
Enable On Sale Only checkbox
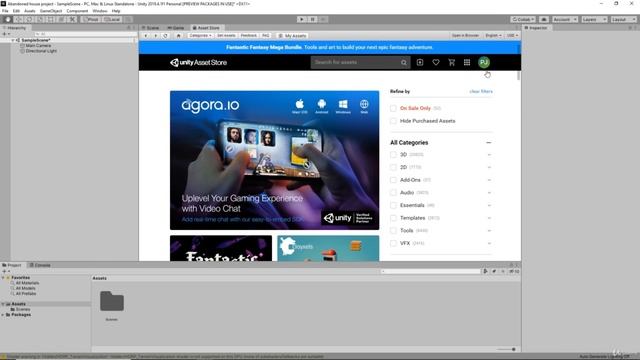pos(393,108)
